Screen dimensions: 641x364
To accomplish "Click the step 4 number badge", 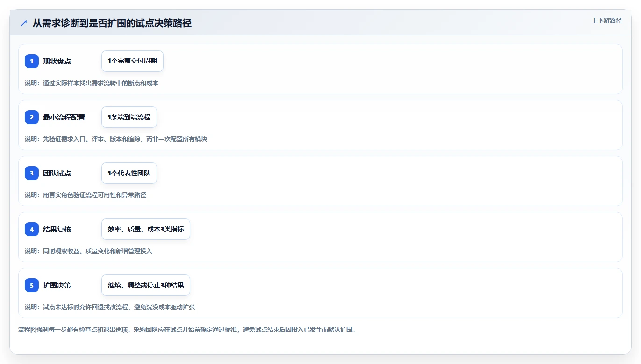I will [32, 229].
